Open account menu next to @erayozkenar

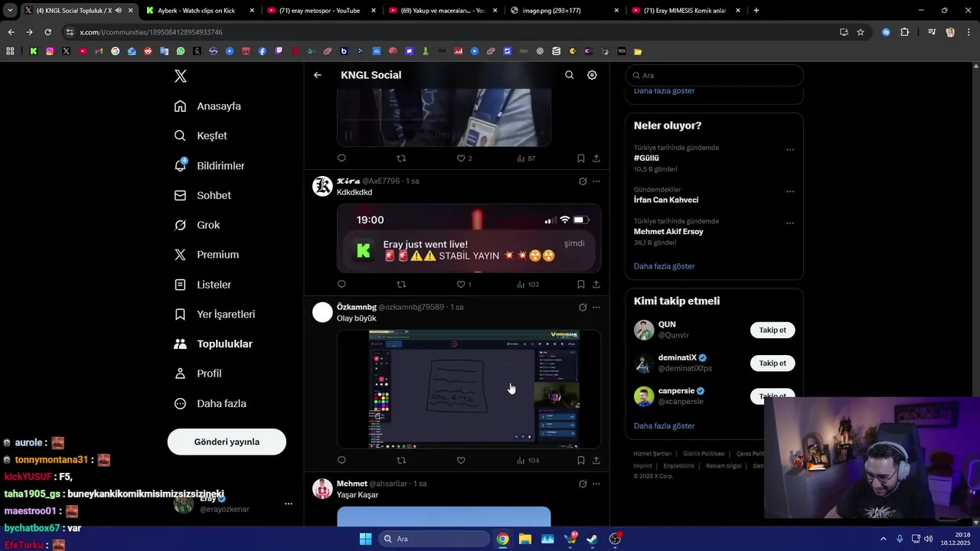coord(289,504)
